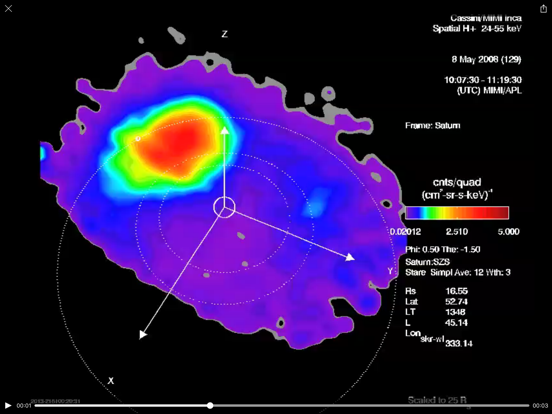Screen dimensions: 552x414
Task: Open the share menu icon
Action: [x=543, y=9]
